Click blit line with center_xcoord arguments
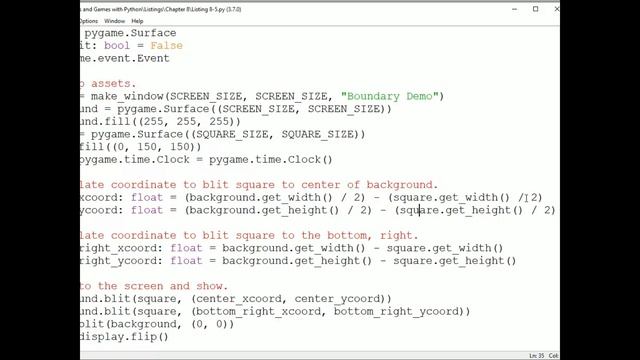This screenshot has height=360, width=640. pos(236,299)
